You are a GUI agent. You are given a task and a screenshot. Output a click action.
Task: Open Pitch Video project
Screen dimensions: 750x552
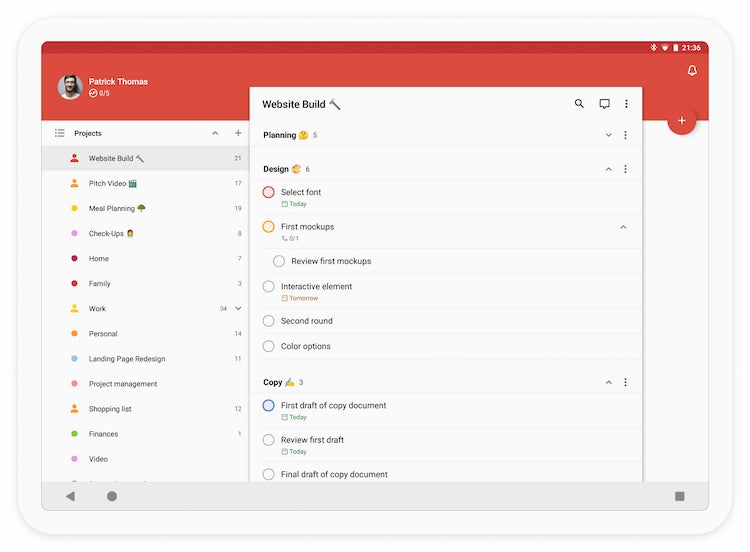[x=112, y=184]
